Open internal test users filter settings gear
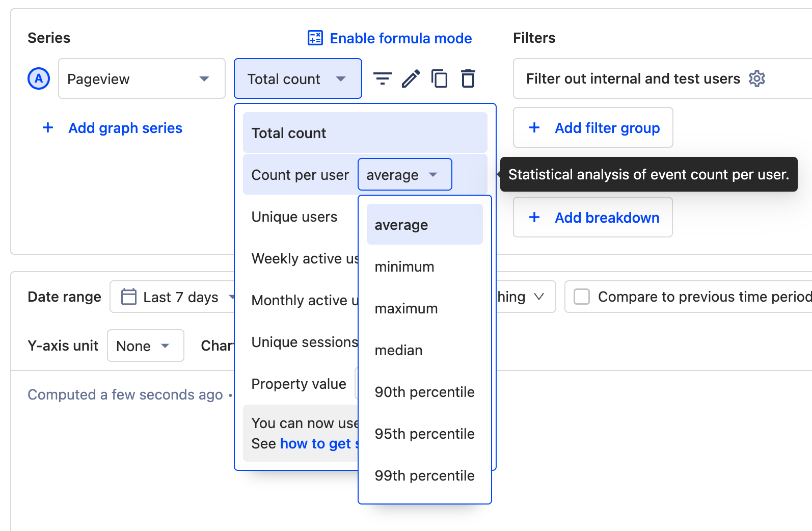This screenshot has height=531, width=812. click(x=756, y=78)
